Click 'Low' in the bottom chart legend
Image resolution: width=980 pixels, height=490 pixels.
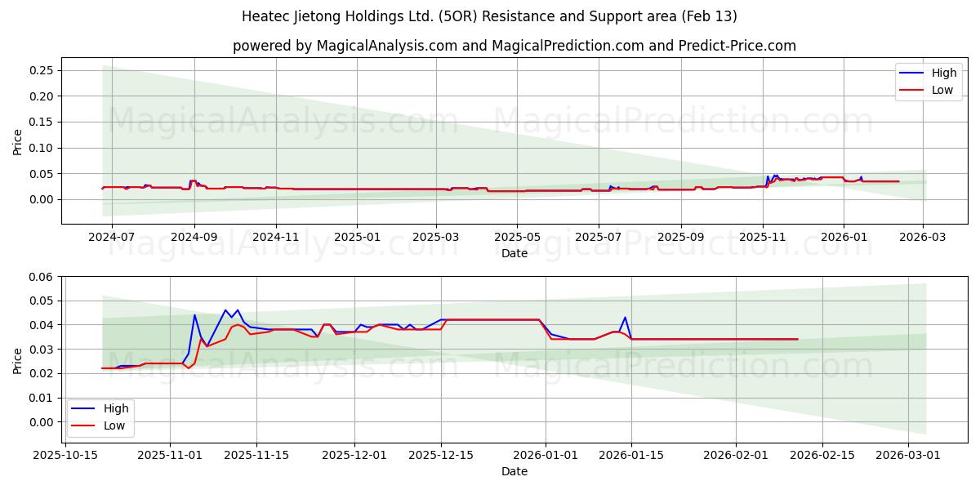(x=114, y=425)
